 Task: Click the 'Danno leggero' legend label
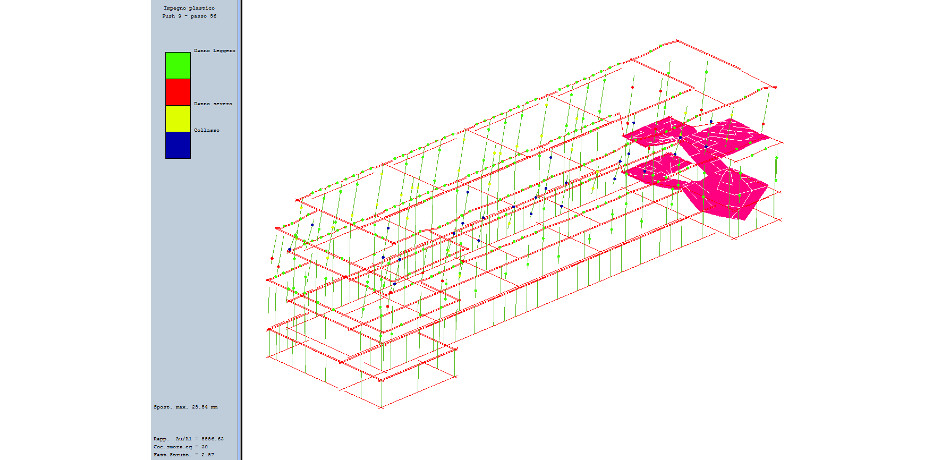coord(214,51)
